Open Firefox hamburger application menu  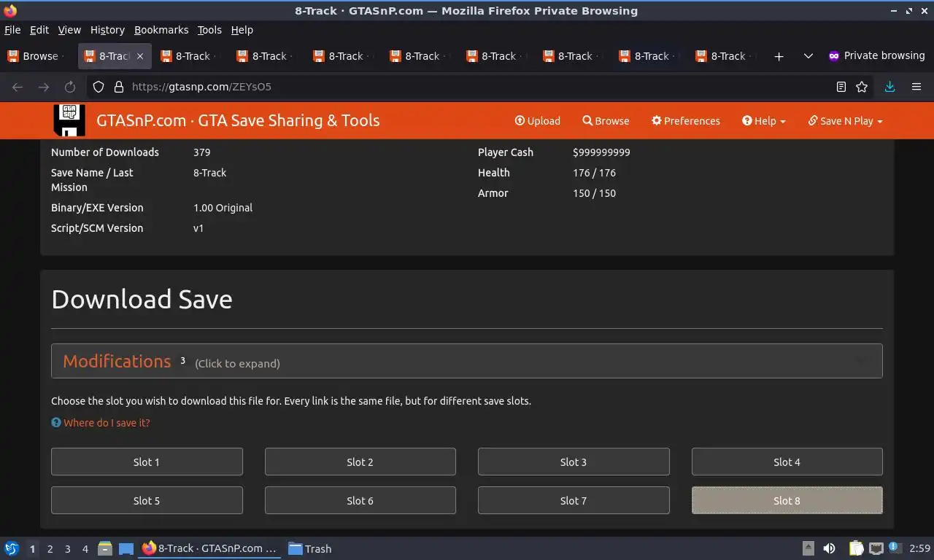tap(916, 87)
